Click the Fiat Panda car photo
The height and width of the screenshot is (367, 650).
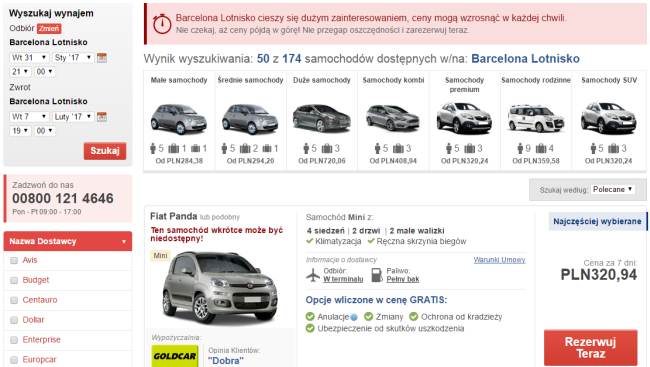(220, 287)
